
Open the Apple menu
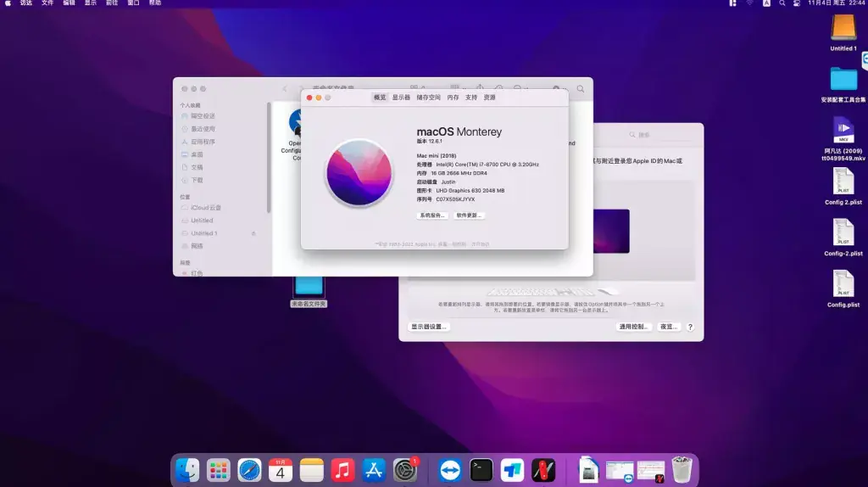pos(8,3)
